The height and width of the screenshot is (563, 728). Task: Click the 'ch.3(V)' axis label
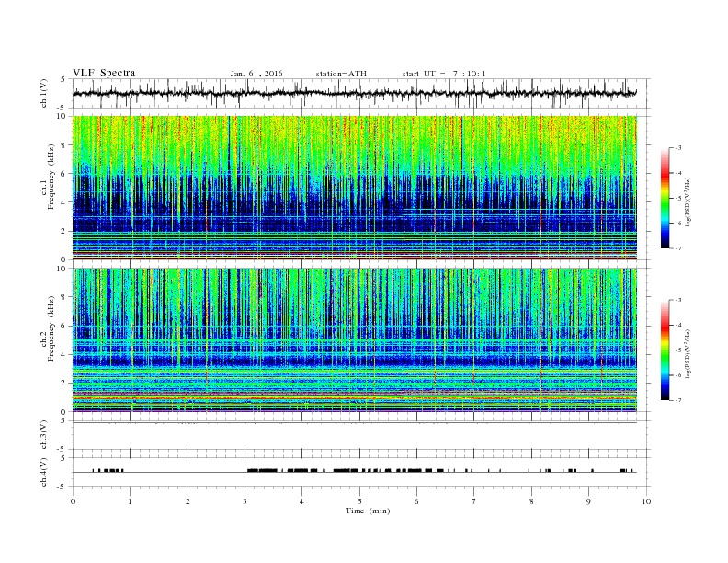click(x=44, y=435)
